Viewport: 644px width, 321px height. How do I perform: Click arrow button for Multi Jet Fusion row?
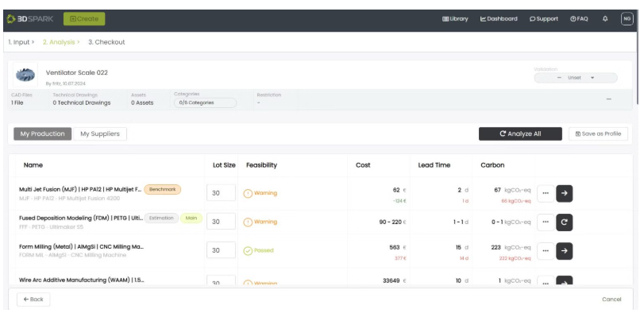[x=565, y=192]
